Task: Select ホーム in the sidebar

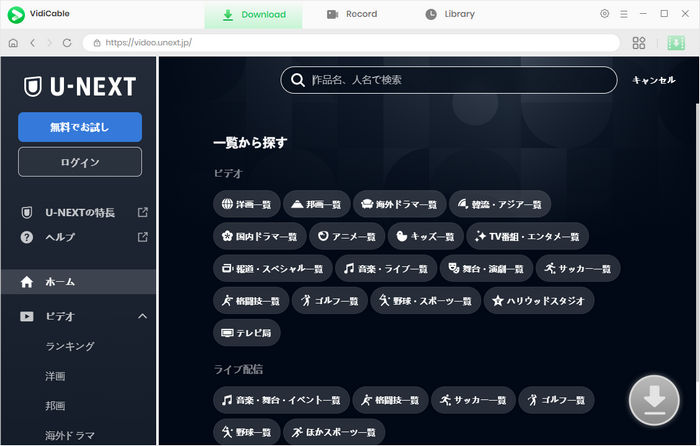Action: coord(79,282)
